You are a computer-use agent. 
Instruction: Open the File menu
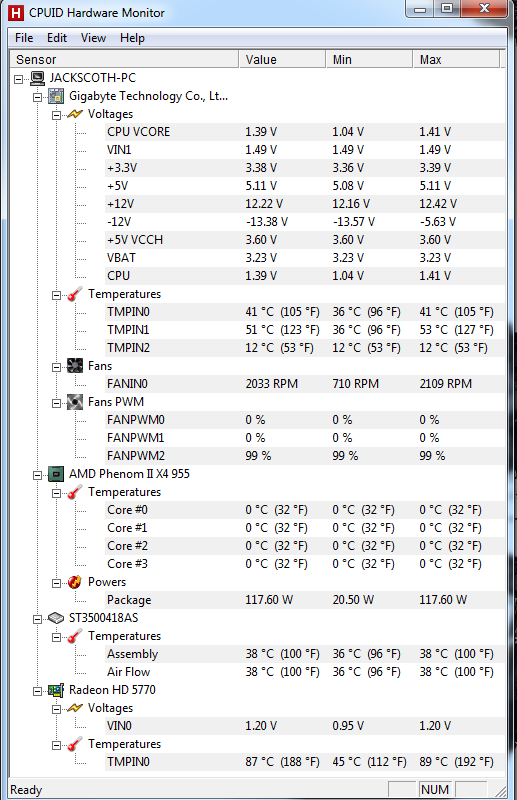pos(24,38)
